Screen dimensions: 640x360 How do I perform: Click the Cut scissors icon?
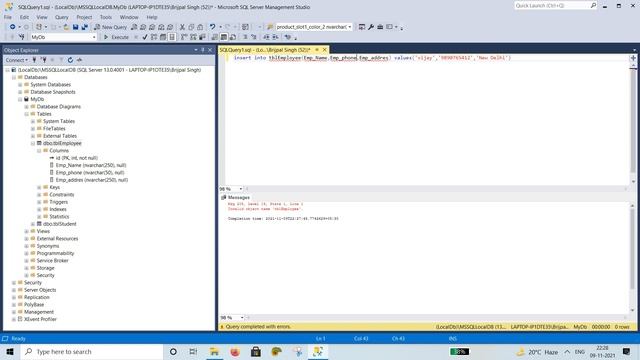(x=182, y=27)
